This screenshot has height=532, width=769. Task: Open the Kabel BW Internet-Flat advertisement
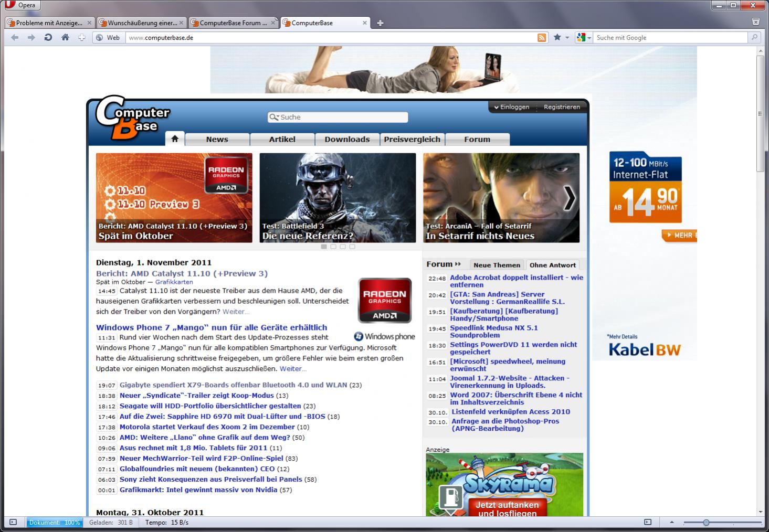[645, 254]
